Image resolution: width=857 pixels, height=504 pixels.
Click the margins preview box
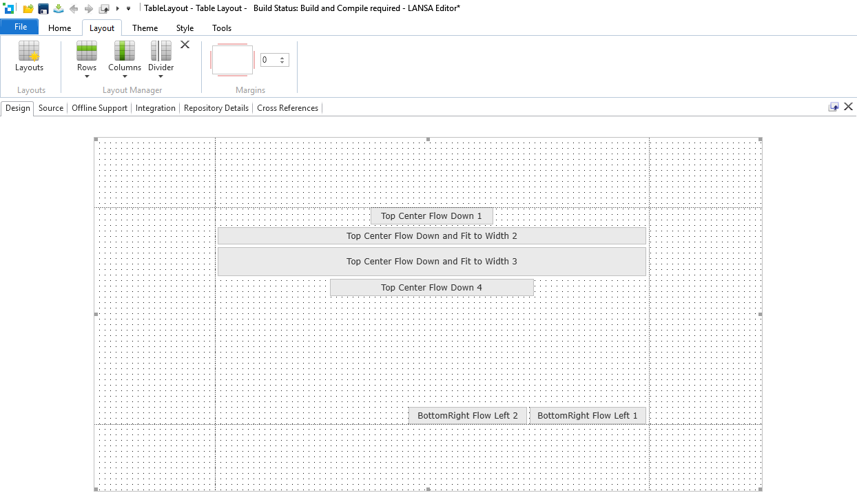(232, 60)
